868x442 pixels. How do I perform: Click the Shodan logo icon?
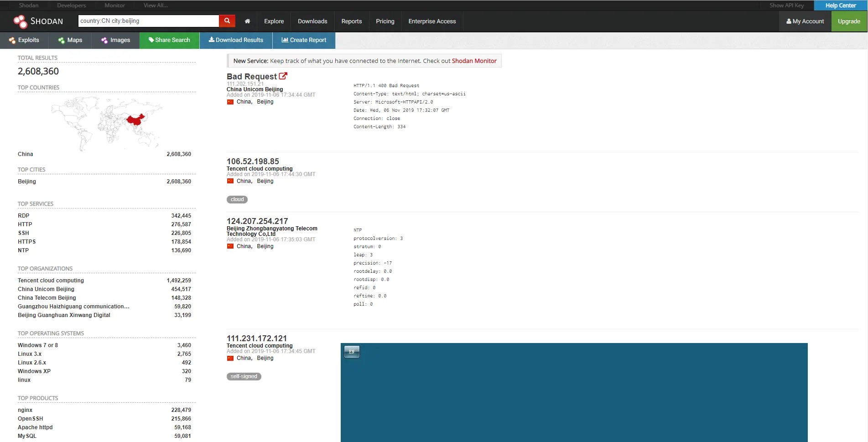click(20, 21)
